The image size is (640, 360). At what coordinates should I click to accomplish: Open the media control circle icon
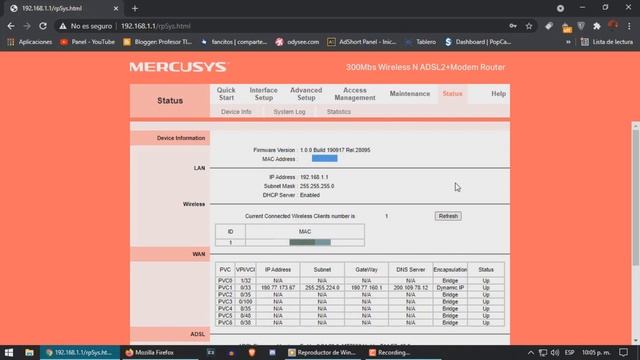coord(560,8)
